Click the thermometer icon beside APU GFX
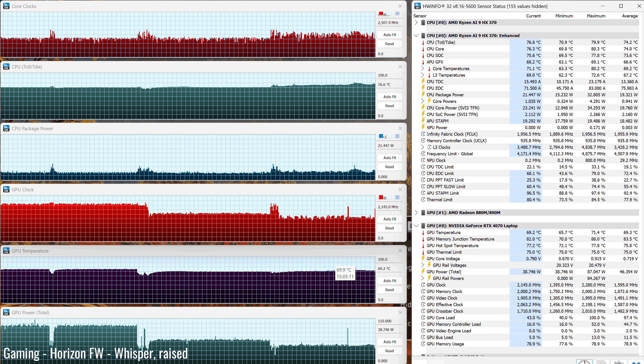644x364 pixels. point(423,62)
